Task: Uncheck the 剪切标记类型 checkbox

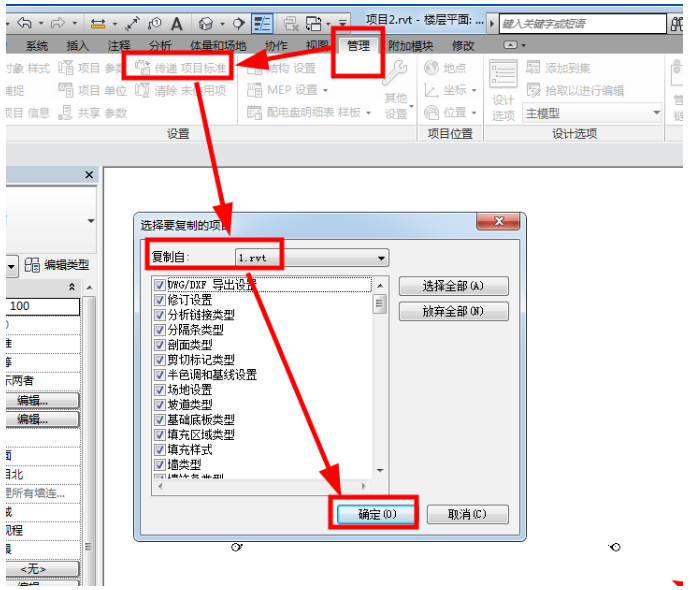Action: click(x=160, y=360)
